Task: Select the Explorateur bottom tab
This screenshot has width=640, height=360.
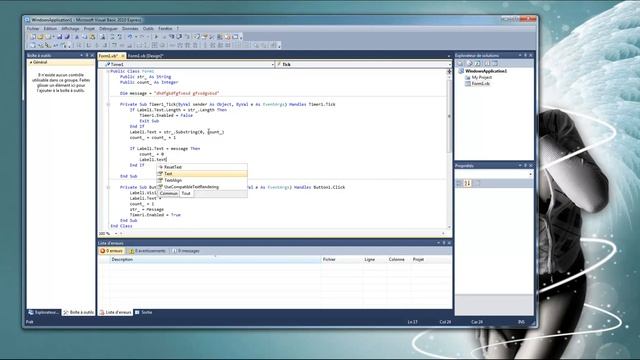Action: pyautogui.click(x=44, y=312)
